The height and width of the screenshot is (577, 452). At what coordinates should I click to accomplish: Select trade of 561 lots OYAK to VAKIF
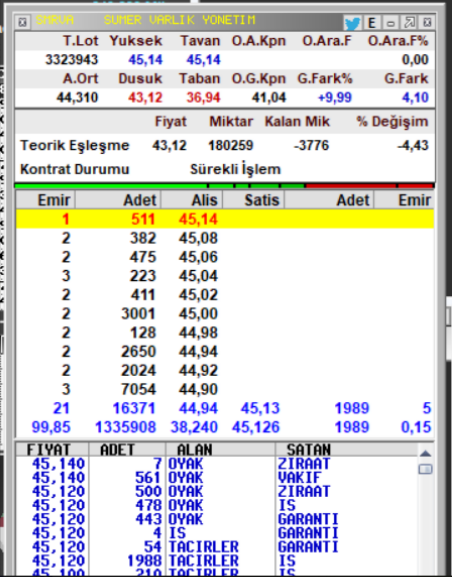tap(217, 478)
